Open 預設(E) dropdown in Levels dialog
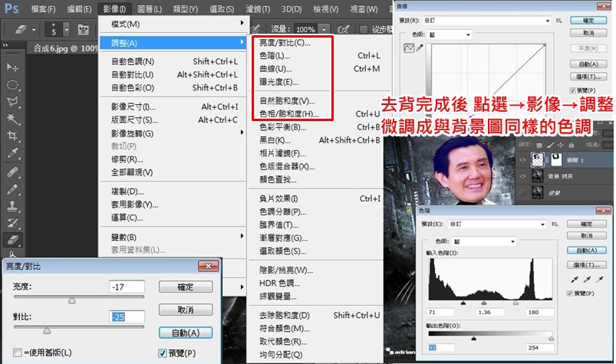This screenshot has width=616, height=364. [x=497, y=224]
